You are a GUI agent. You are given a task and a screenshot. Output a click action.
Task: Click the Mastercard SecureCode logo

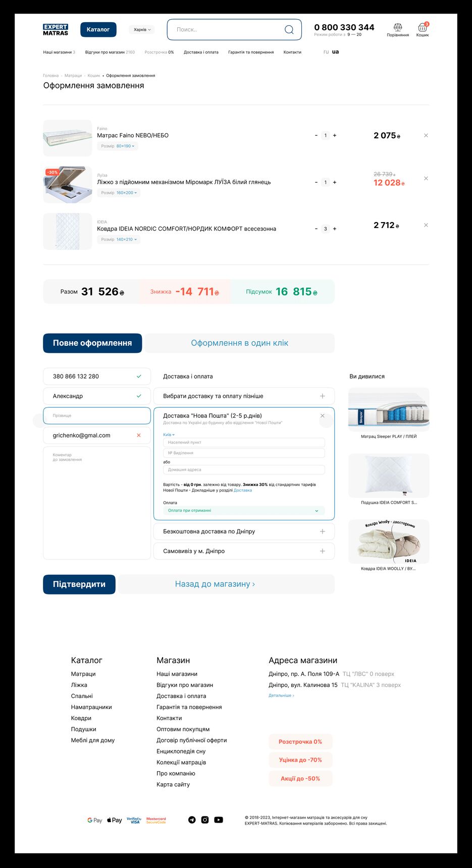click(x=156, y=820)
